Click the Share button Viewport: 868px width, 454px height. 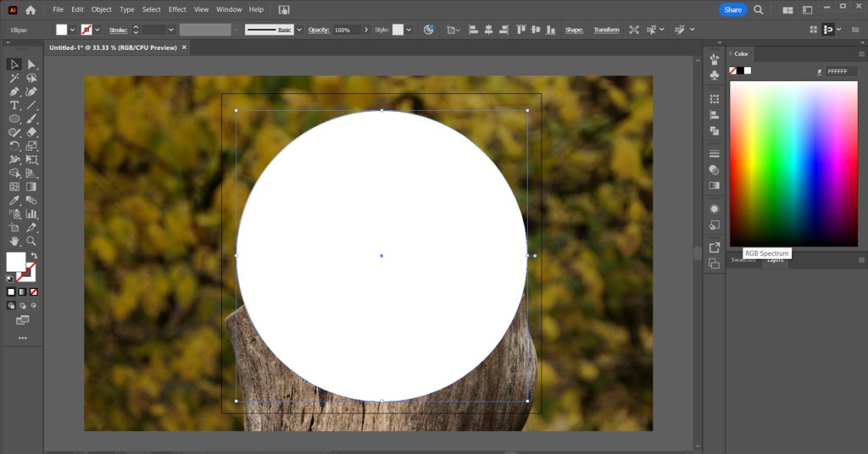[733, 9]
